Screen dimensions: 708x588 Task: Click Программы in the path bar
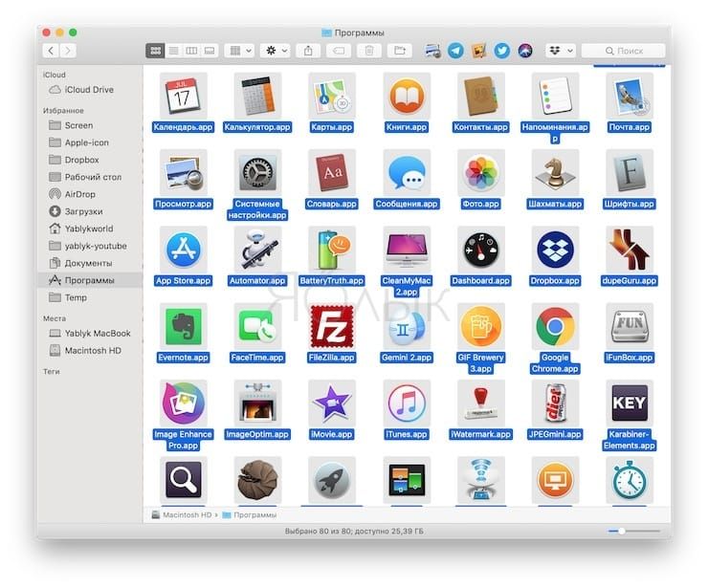coord(250,515)
